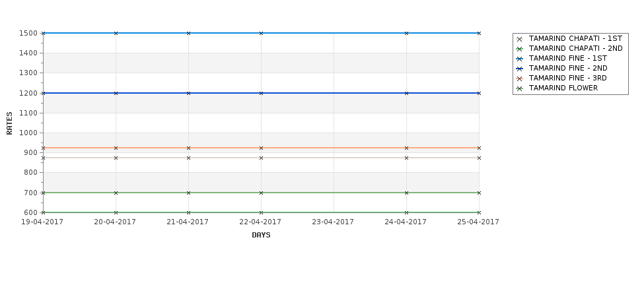Click the Tamarind Chapati - 2nd legend marker
Image resolution: width=644 pixels, height=283 pixels.
point(520,49)
